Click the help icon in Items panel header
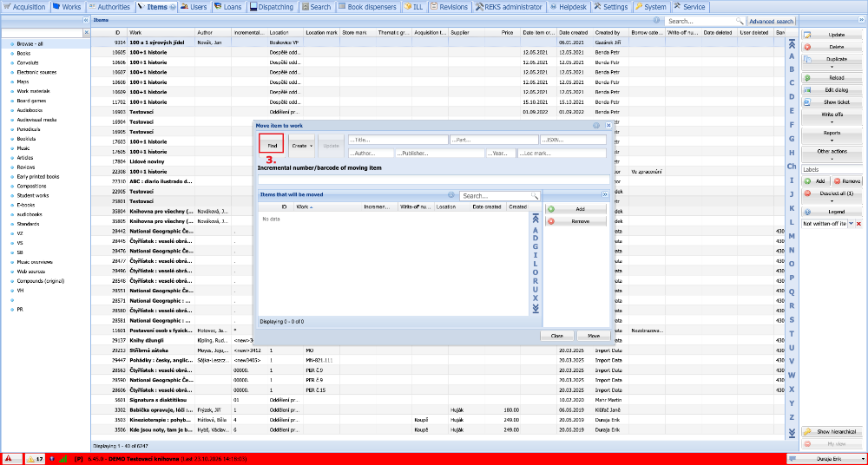This screenshot has width=868, height=465. [x=656, y=20]
